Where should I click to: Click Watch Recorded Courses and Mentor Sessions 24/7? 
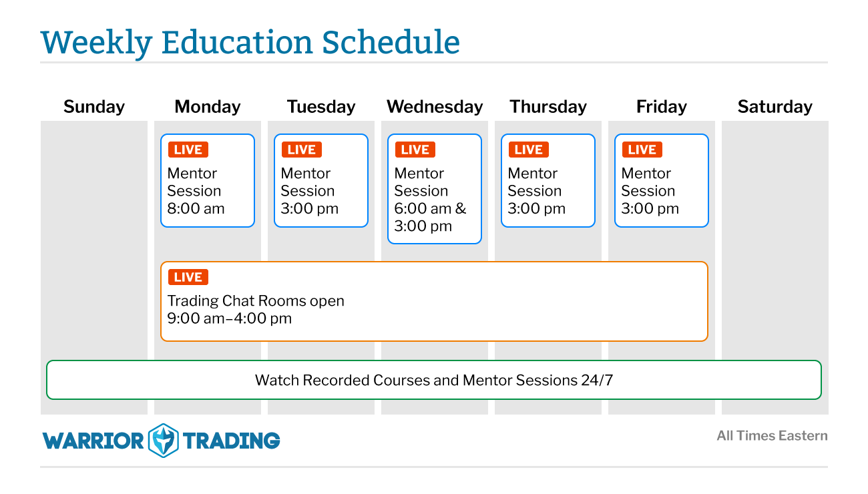click(x=434, y=380)
